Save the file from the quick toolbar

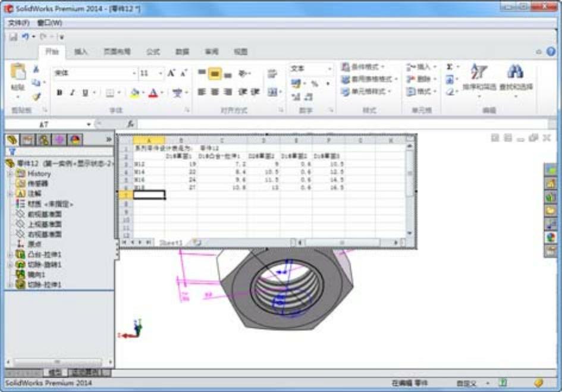[x=13, y=36]
